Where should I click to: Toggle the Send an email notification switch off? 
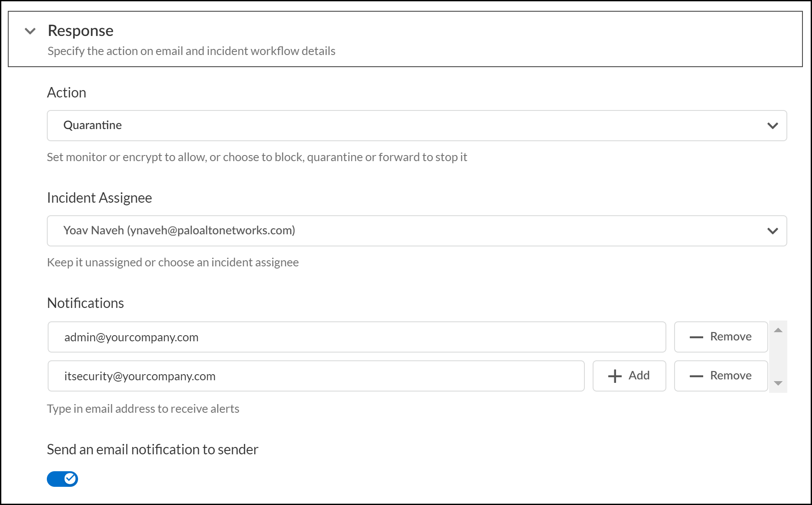point(62,479)
